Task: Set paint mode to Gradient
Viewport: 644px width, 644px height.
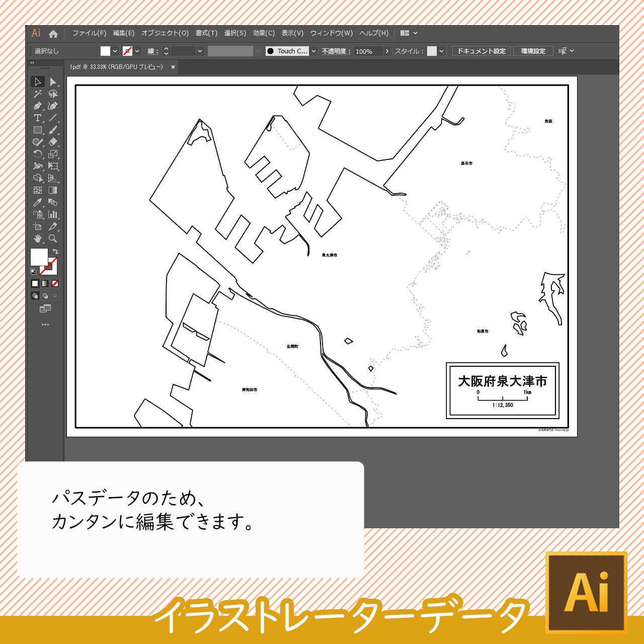Action: click(x=45, y=284)
